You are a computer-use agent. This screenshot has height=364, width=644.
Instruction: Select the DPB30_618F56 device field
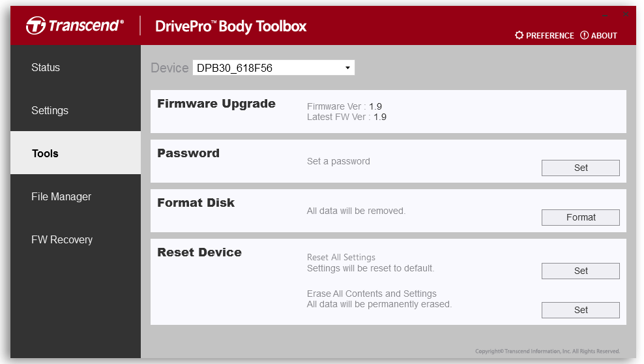point(267,68)
